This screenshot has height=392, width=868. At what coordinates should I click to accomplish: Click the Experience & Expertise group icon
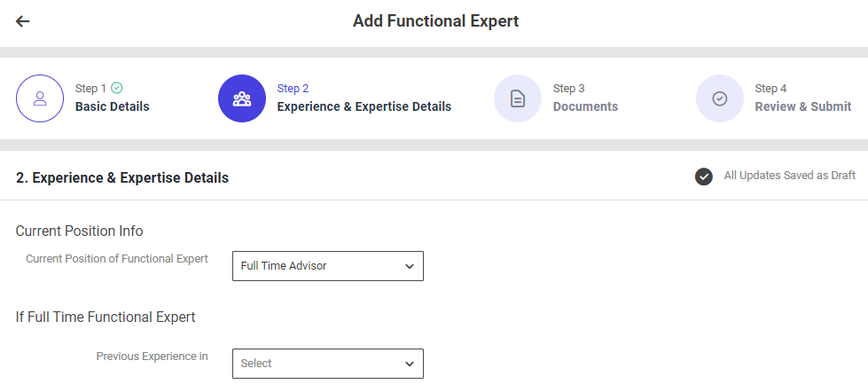click(x=242, y=98)
